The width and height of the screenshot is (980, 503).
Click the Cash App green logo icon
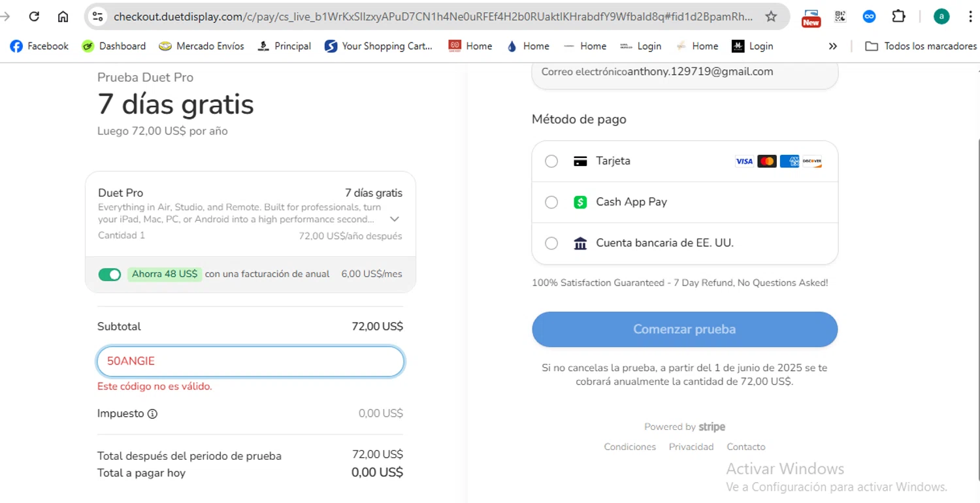click(580, 203)
